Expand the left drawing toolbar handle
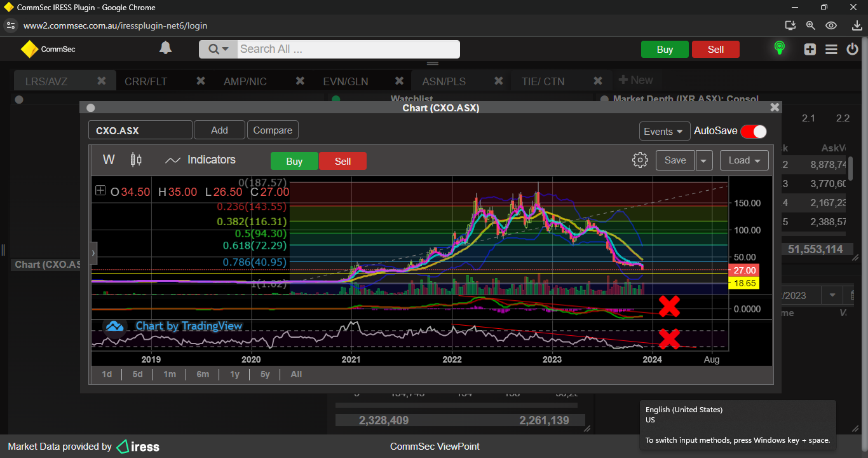868x458 pixels. pyautogui.click(x=94, y=253)
